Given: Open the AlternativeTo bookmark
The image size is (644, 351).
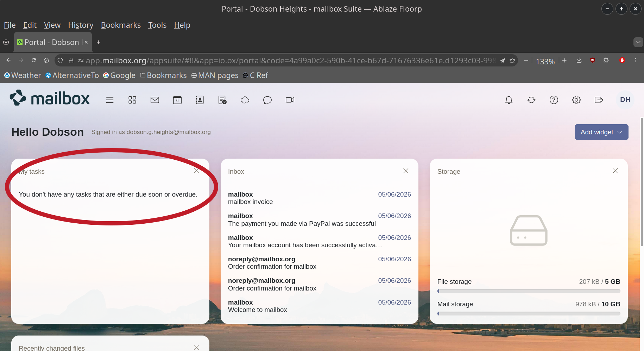Looking at the screenshot, I should click(72, 75).
